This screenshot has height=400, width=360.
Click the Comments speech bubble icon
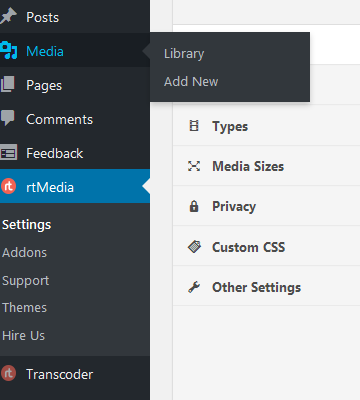pyautogui.click(x=8, y=118)
